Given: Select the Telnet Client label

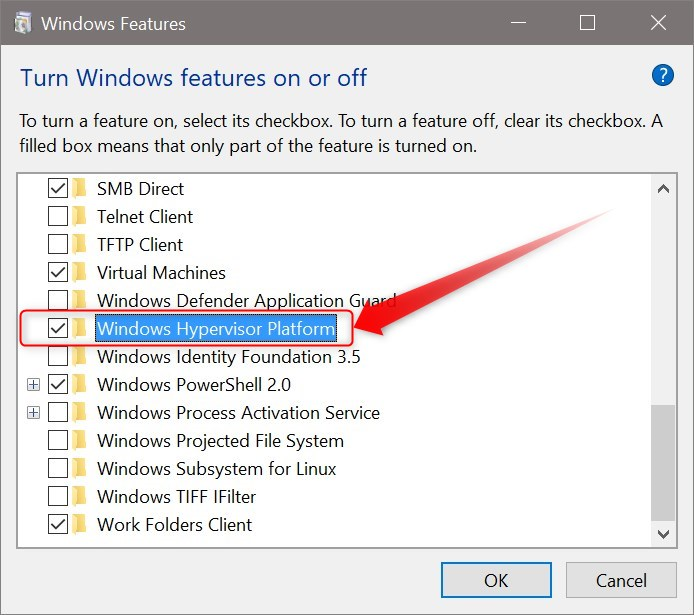Looking at the screenshot, I should 145,217.
